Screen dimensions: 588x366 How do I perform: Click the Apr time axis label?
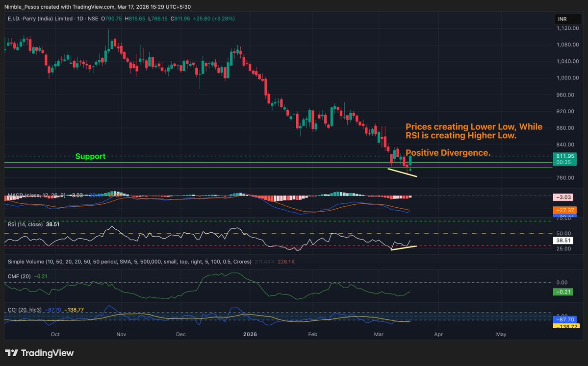click(x=438, y=334)
